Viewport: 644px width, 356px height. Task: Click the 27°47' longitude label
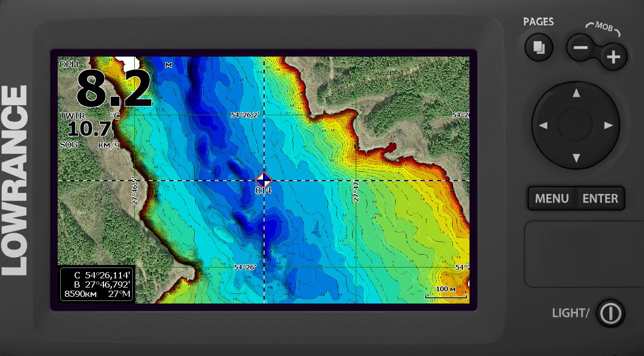pyautogui.click(x=356, y=191)
